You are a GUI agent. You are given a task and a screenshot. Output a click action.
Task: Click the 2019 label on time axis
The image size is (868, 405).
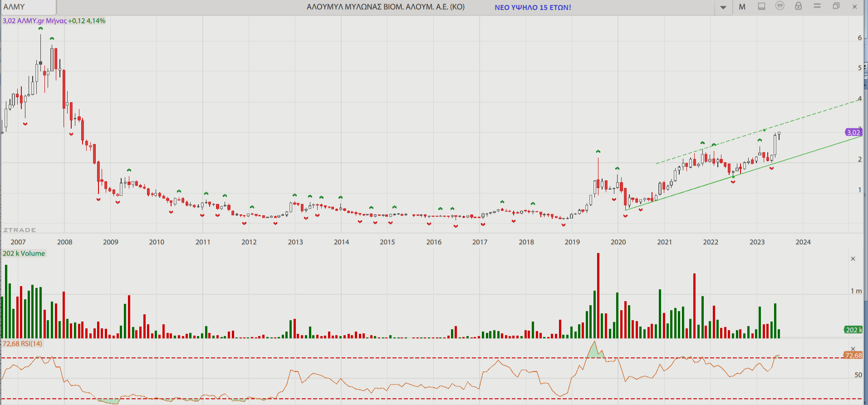(572, 242)
